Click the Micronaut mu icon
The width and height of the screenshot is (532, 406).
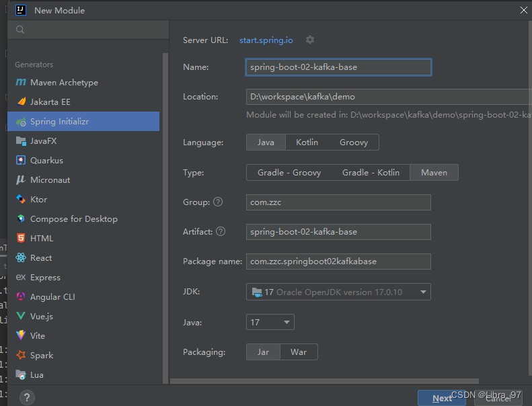point(21,179)
